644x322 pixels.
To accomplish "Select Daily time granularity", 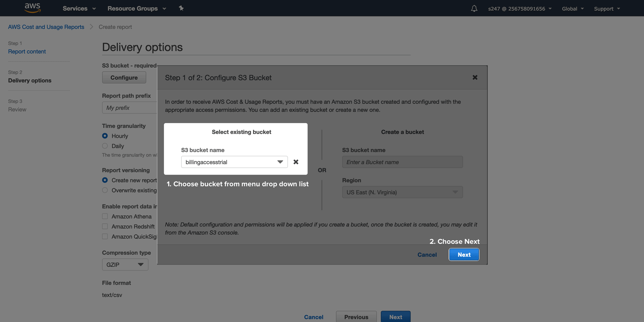I will (x=105, y=146).
